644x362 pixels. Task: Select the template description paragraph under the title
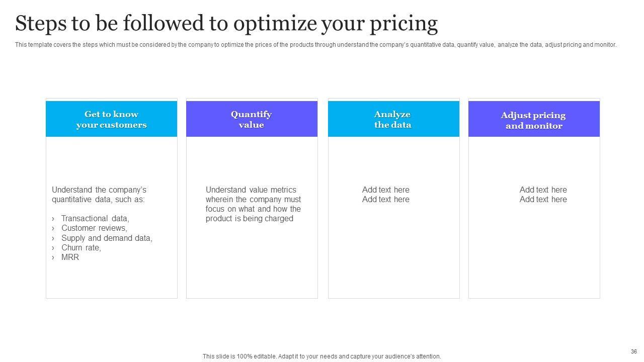click(x=315, y=45)
